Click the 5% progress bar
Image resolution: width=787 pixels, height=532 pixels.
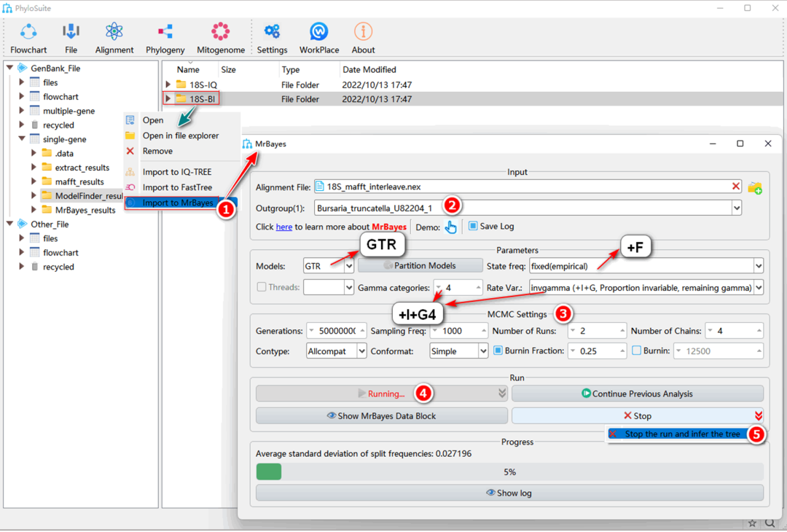point(509,472)
